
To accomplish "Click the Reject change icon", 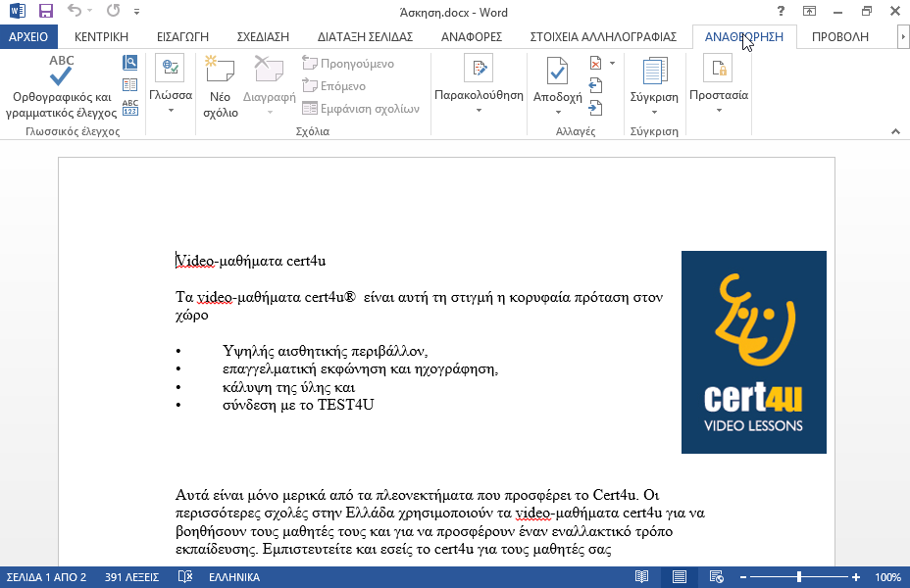I will point(595,63).
